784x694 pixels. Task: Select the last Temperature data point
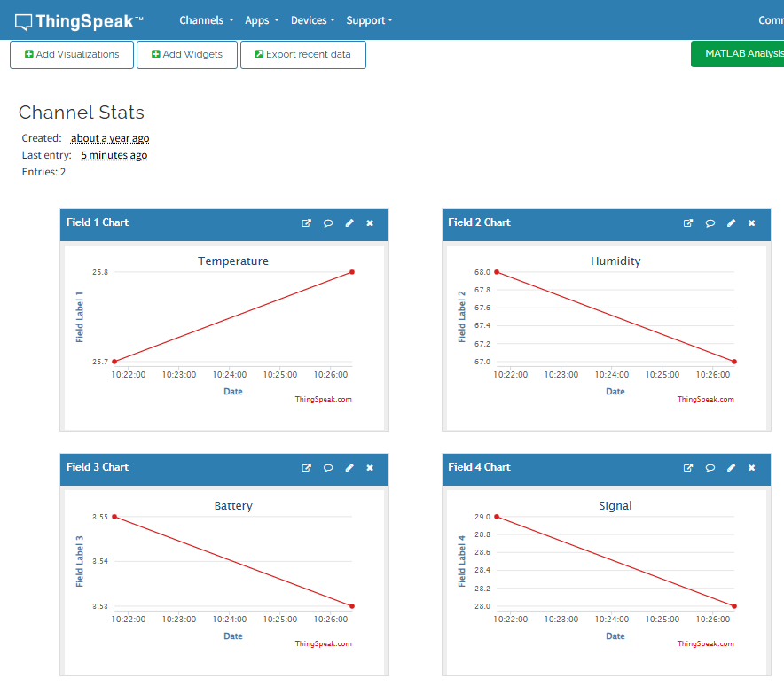click(x=352, y=272)
